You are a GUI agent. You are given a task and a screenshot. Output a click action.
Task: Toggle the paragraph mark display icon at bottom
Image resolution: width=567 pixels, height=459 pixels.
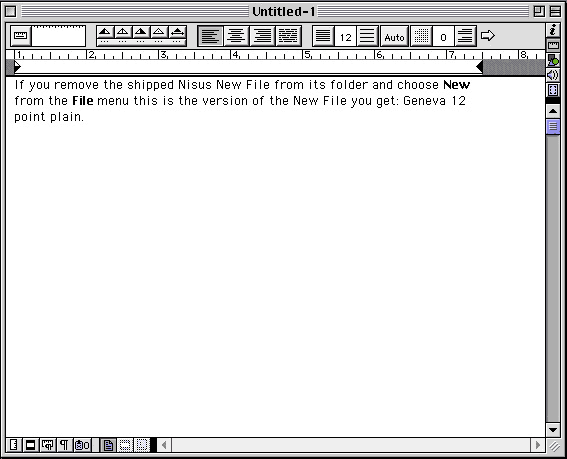64,445
